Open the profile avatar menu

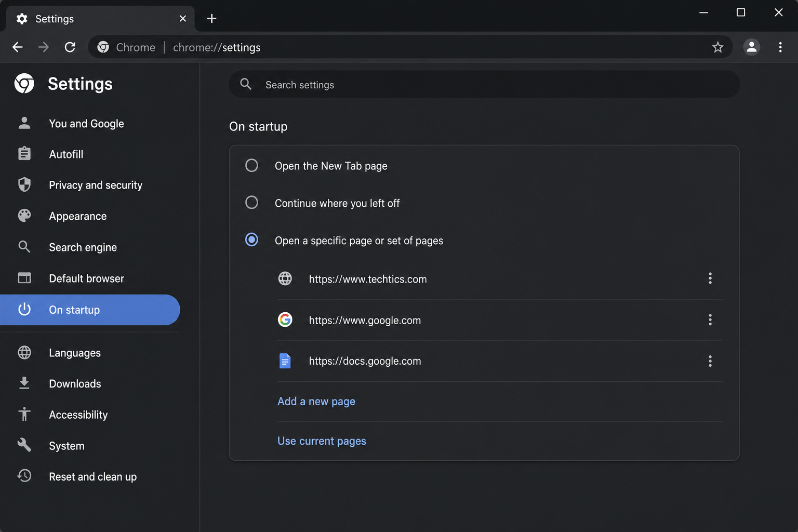coord(751,47)
